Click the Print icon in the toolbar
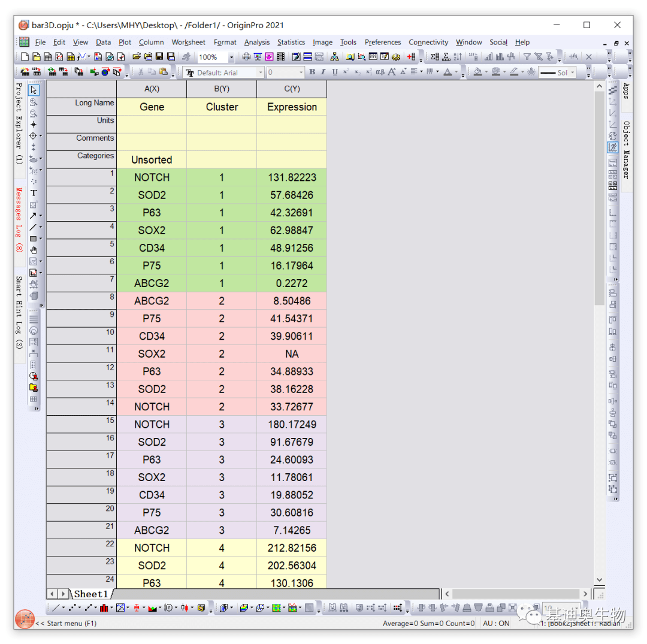 pyautogui.click(x=246, y=56)
